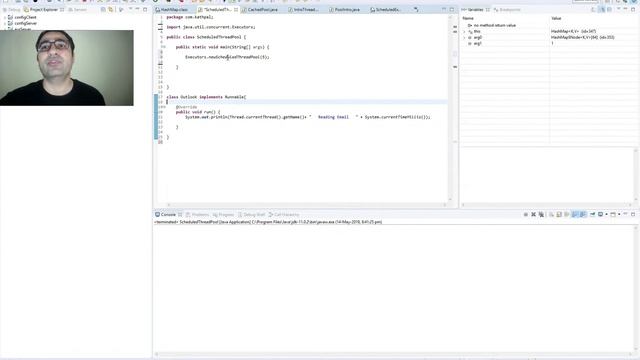Toggle Show Console on standard error
Screen dimensions: 640x360
[583, 214]
